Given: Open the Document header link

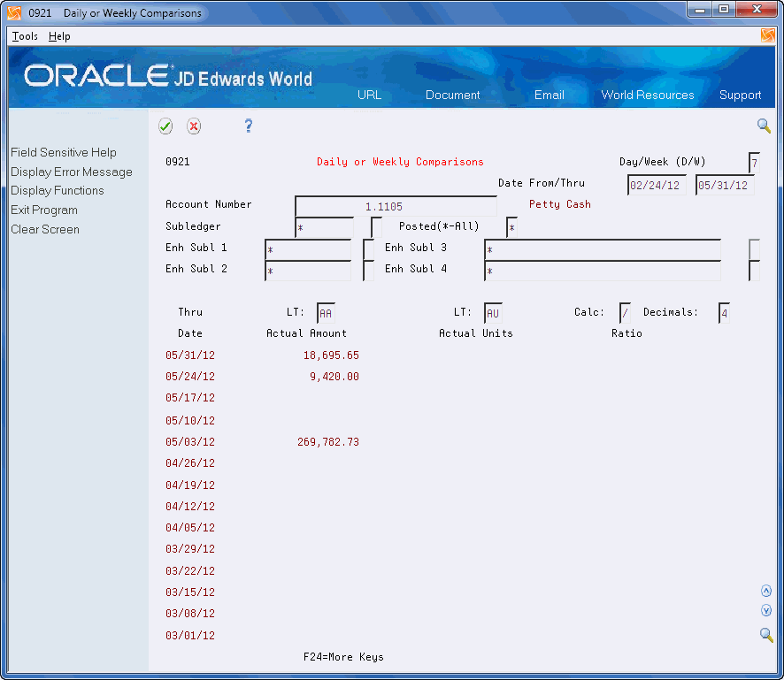Looking at the screenshot, I should (452, 95).
